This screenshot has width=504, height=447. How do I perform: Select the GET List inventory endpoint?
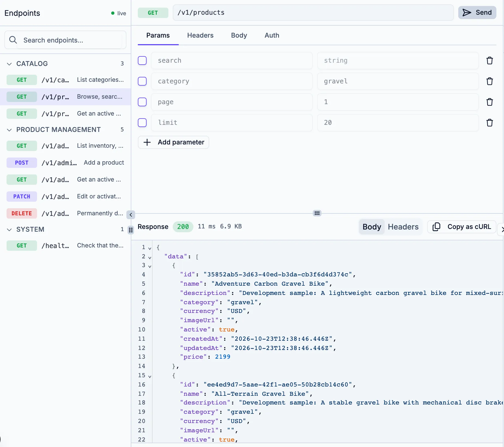pyautogui.click(x=65, y=146)
